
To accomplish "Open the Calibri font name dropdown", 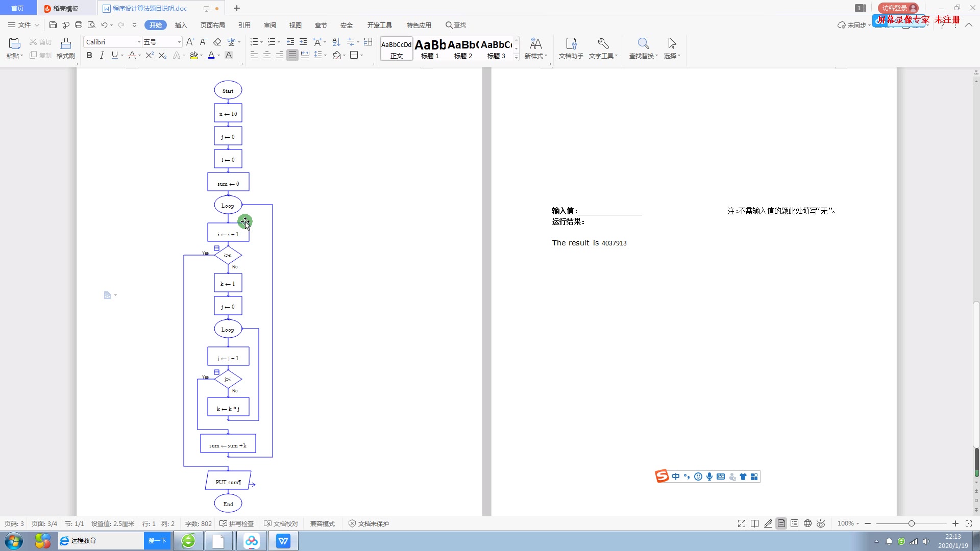I will (x=139, y=42).
